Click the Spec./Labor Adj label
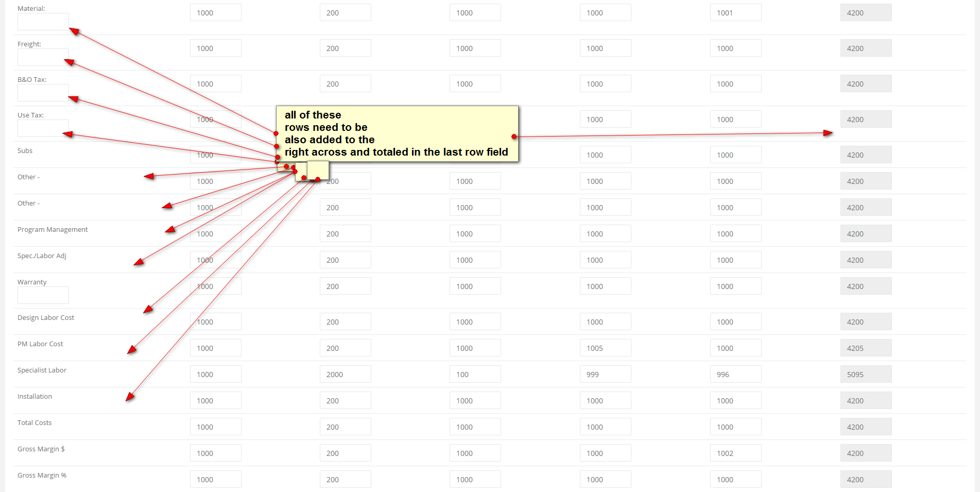Image resolution: width=980 pixels, height=492 pixels. click(x=42, y=256)
